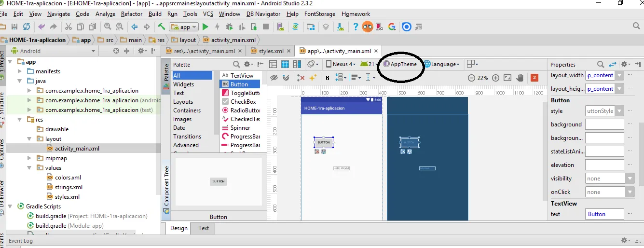Open the layout_width value dropdown
This screenshot has height=248, width=644.
619,75
